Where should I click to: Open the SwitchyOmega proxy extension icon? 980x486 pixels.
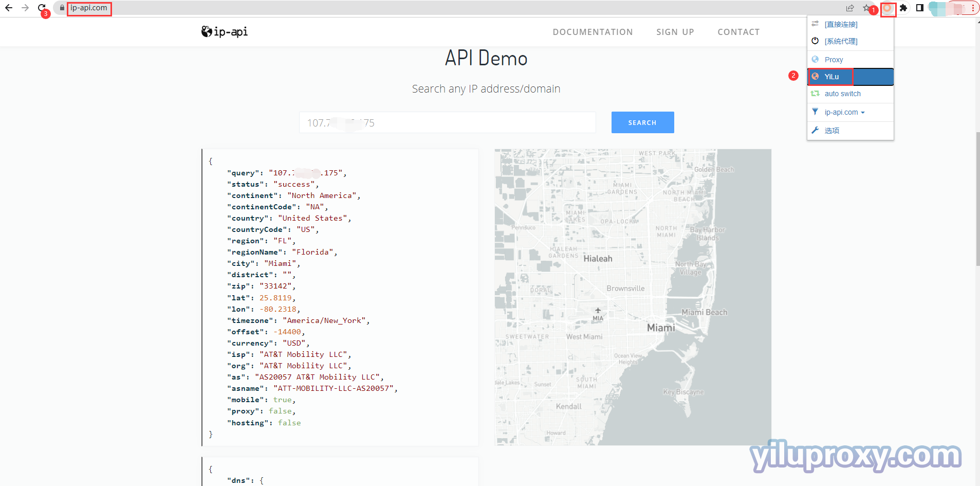[x=887, y=8]
